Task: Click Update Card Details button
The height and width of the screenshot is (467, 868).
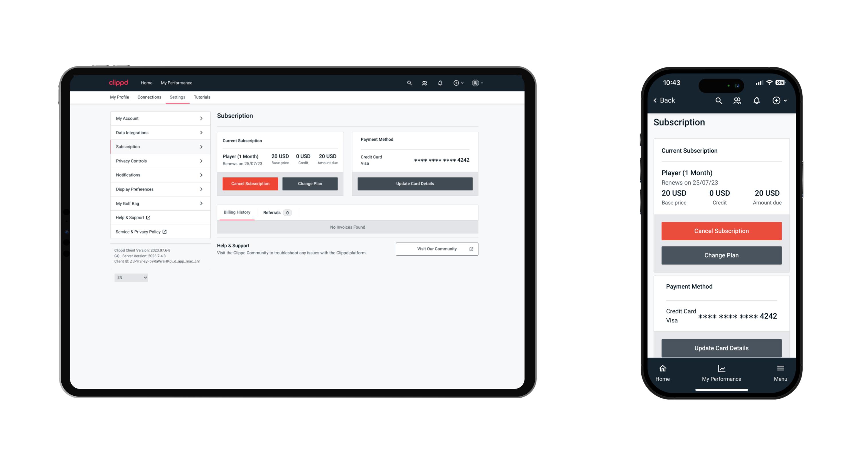Action: point(414,183)
